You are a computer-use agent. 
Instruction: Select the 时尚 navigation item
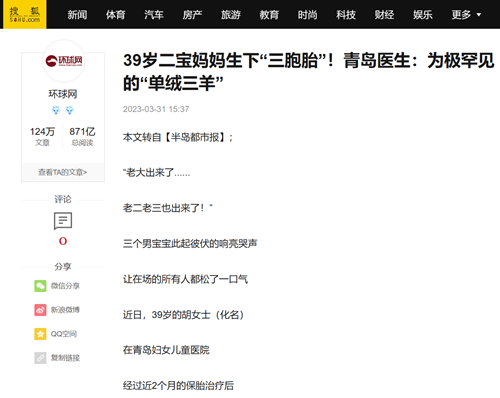[307, 15]
